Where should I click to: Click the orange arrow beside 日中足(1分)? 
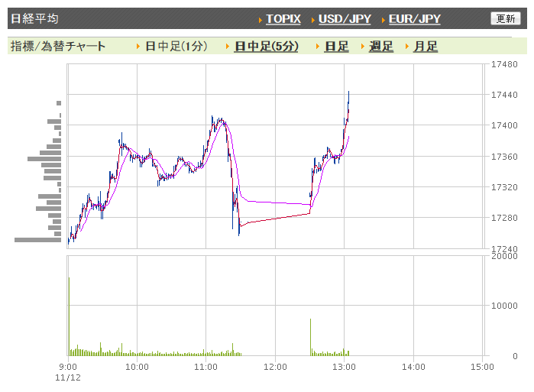(x=138, y=46)
